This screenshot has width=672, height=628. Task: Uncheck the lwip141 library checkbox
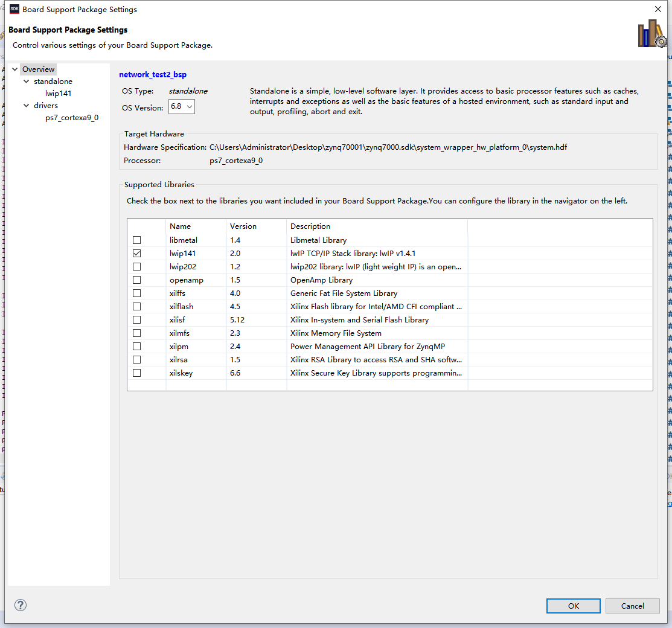click(x=136, y=254)
